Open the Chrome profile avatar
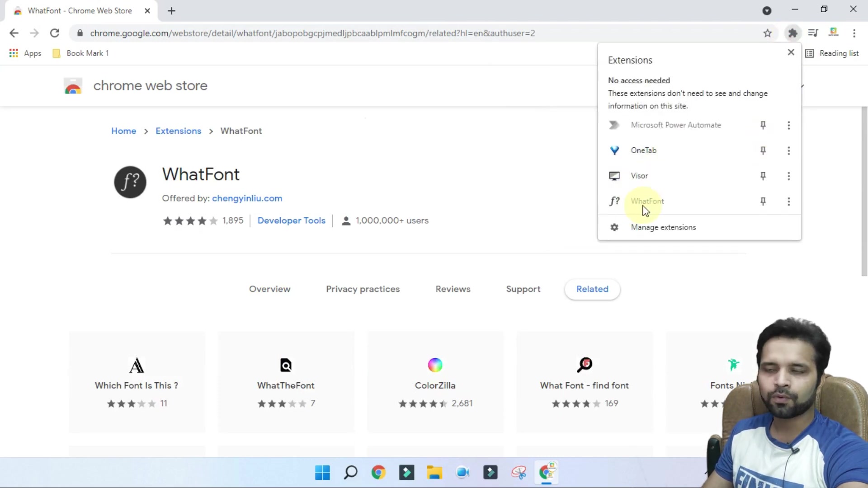This screenshot has height=488, width=868. 834,33
